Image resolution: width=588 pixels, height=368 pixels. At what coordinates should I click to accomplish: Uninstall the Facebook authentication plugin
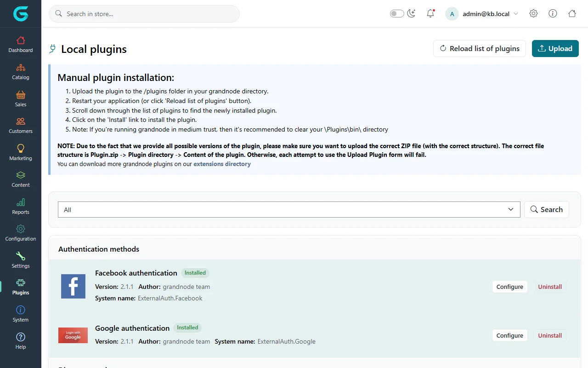(550, 287)
